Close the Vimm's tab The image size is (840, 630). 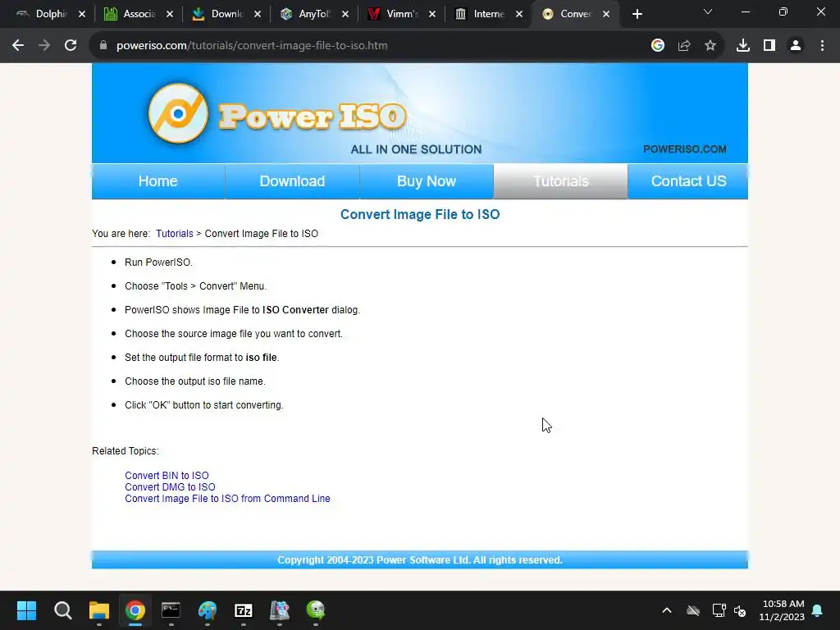point(432,14)
